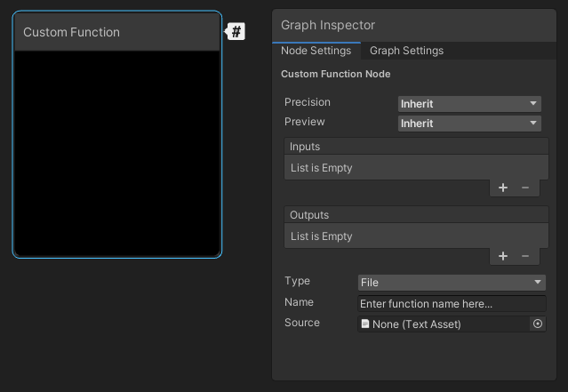The width and height of the screenshot is (568, 392).
Task: Click 'List is Empty' under Outputs
Action: pos(321,236)
